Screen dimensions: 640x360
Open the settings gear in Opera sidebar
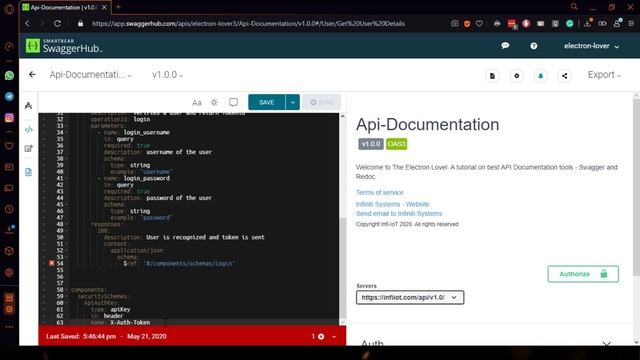pyautogui.click(x=9, y=272)
